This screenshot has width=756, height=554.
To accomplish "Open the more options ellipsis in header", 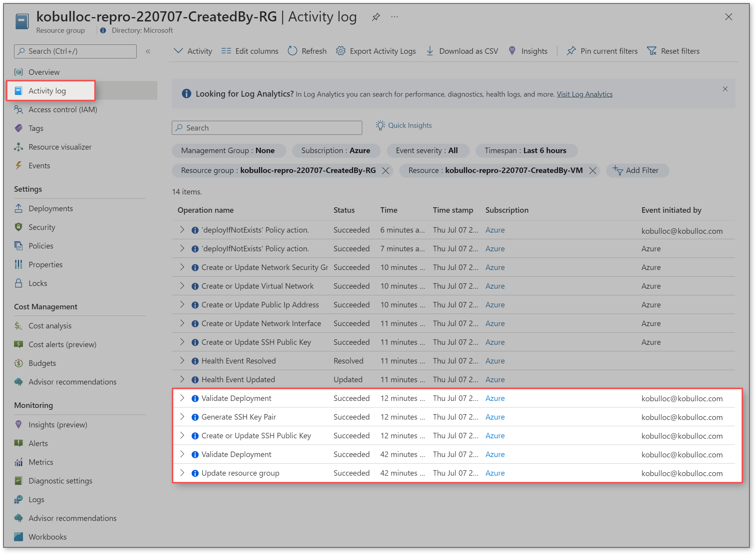I will point(395,17).
